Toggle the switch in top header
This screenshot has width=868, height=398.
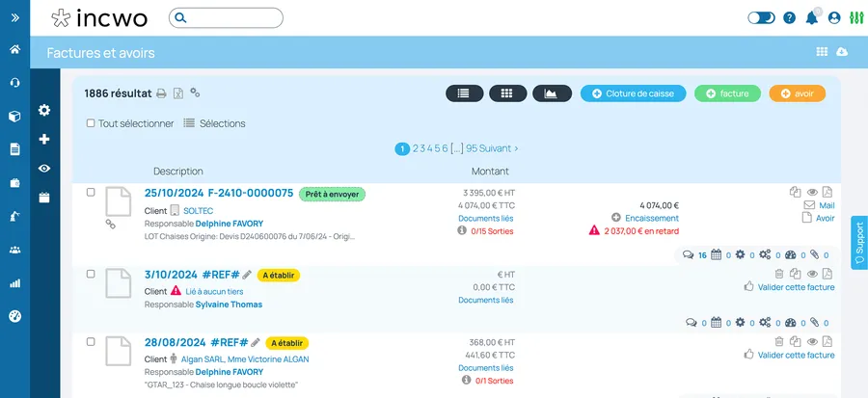point(761,17)
